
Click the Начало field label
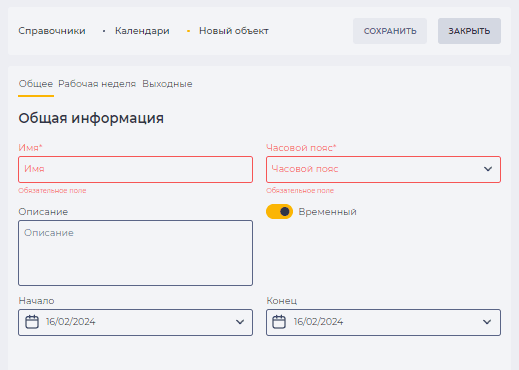(36, 301)
